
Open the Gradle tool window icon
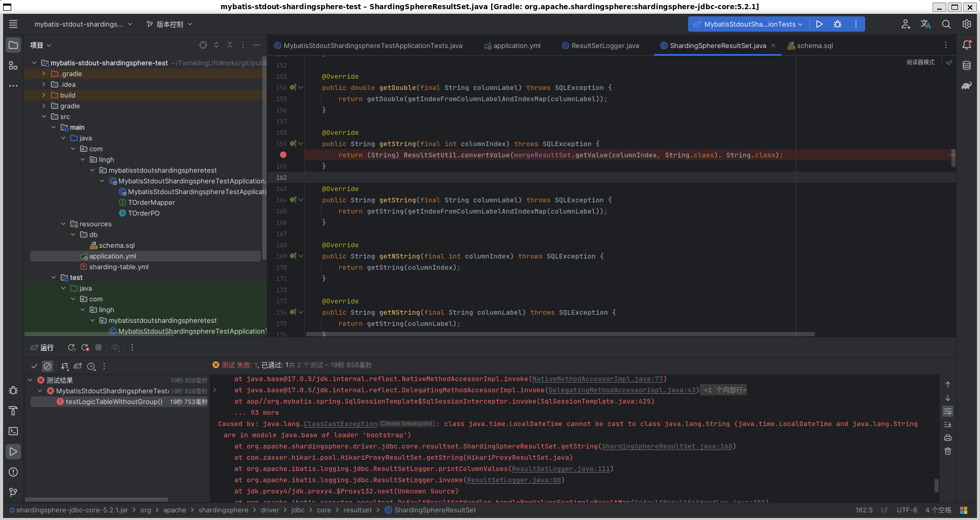tap(967, 86)
